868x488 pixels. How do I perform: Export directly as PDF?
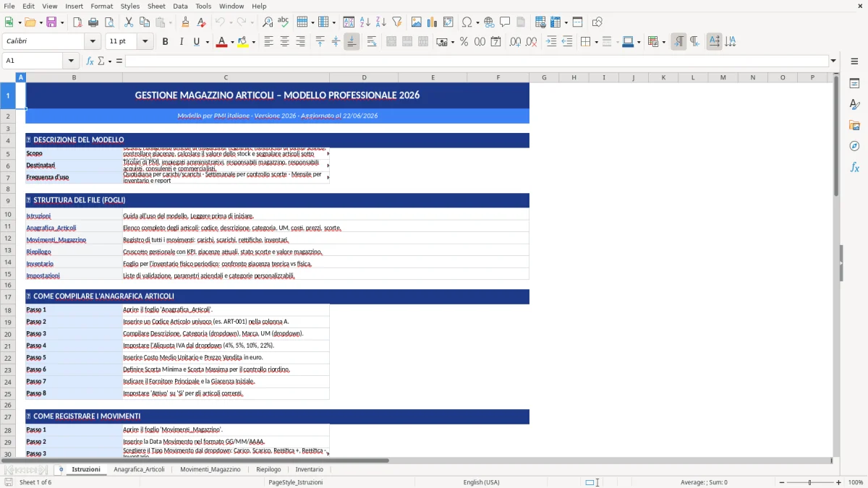[77, 22]
